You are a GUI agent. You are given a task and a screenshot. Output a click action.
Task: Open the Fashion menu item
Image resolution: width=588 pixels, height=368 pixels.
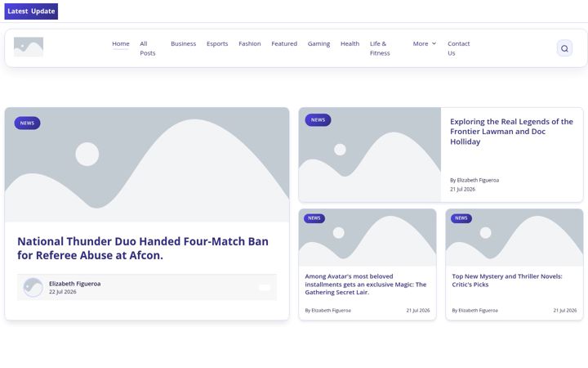pos(250,43)
